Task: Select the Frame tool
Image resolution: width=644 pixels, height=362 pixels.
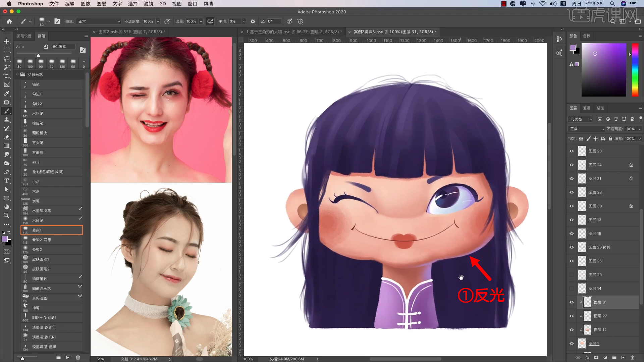Action: click(x=6, y=85)
